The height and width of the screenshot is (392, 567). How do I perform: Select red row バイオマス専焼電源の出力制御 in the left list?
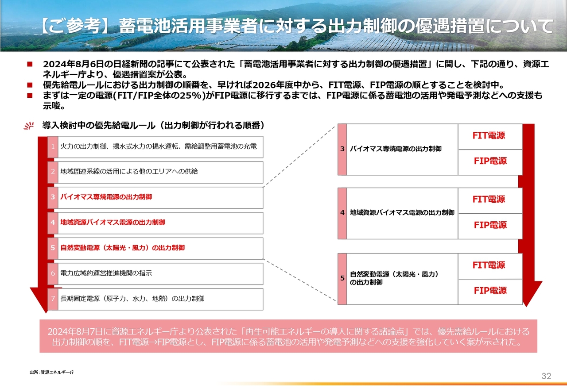(x=155, y=198)
